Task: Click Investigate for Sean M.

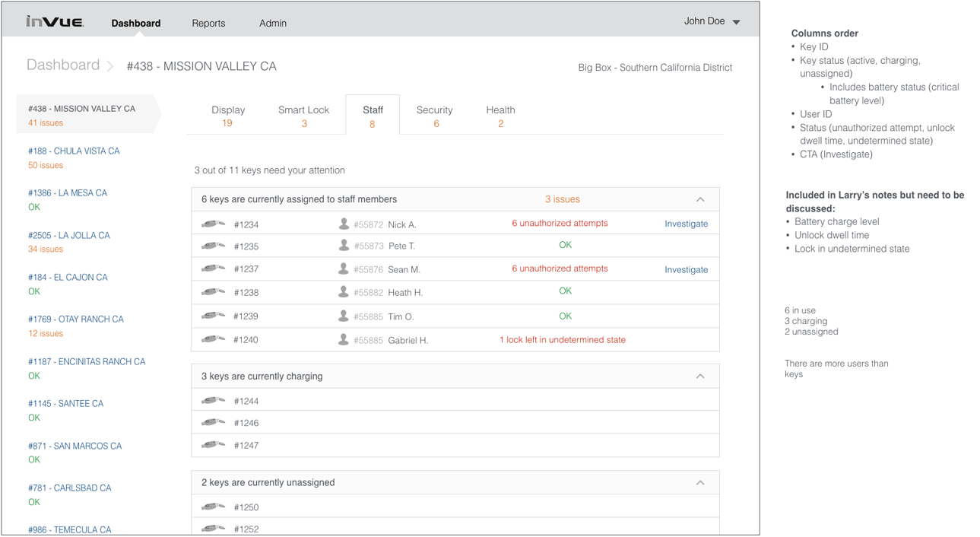Action: [x=686, y=269]
